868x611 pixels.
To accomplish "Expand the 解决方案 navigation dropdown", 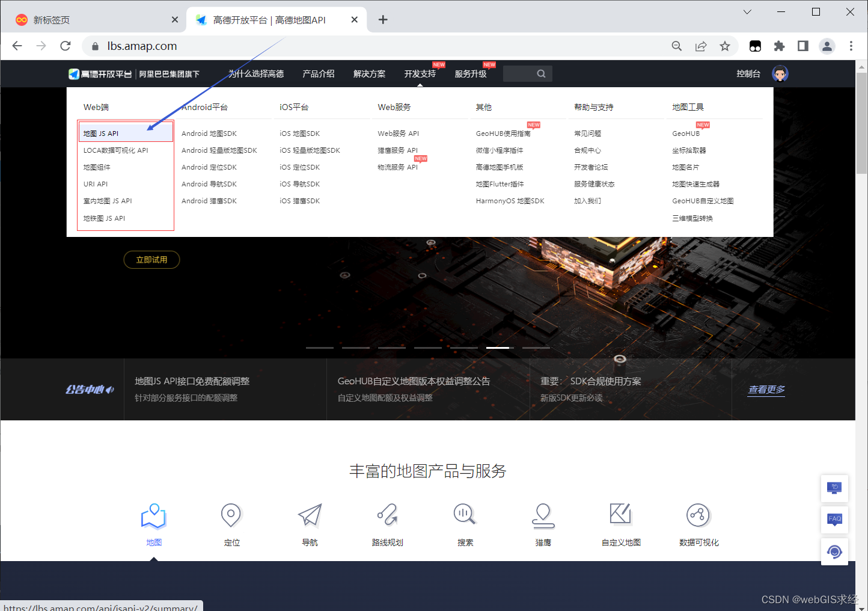I will tap(369, 73).
